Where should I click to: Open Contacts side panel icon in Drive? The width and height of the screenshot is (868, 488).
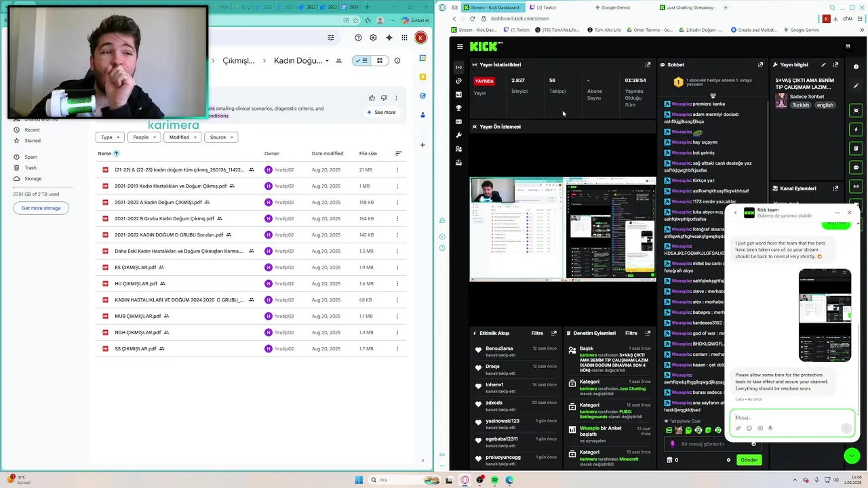pos(422,115)
